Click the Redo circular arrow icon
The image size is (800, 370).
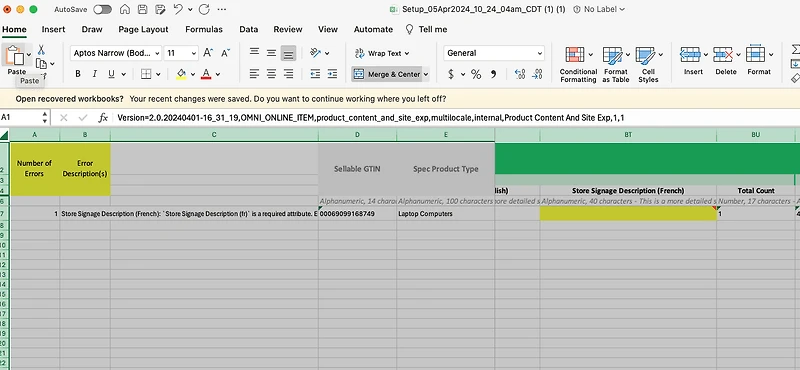click(x=204, y=9)
